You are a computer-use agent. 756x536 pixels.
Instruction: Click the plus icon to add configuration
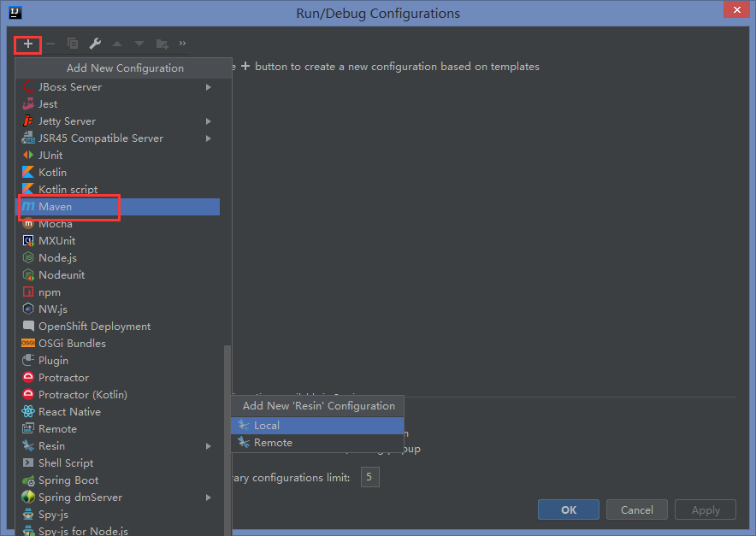point(28,43)
